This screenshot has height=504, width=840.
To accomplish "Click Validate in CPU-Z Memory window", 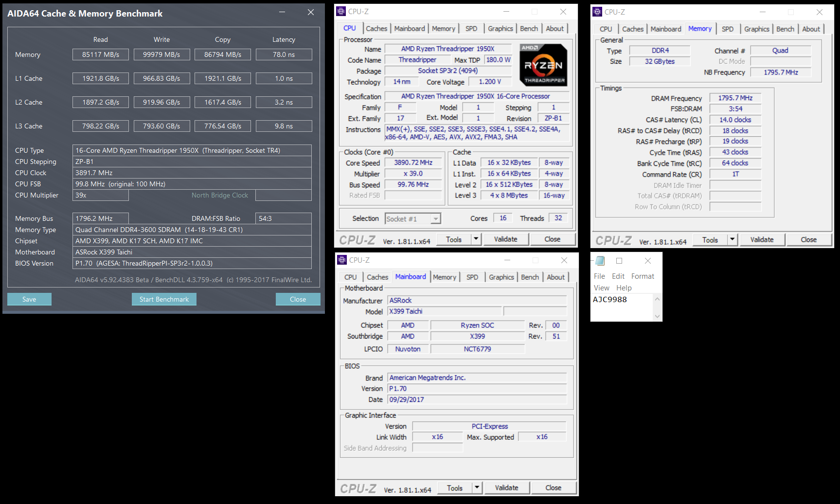I will (x=762, y=240).
